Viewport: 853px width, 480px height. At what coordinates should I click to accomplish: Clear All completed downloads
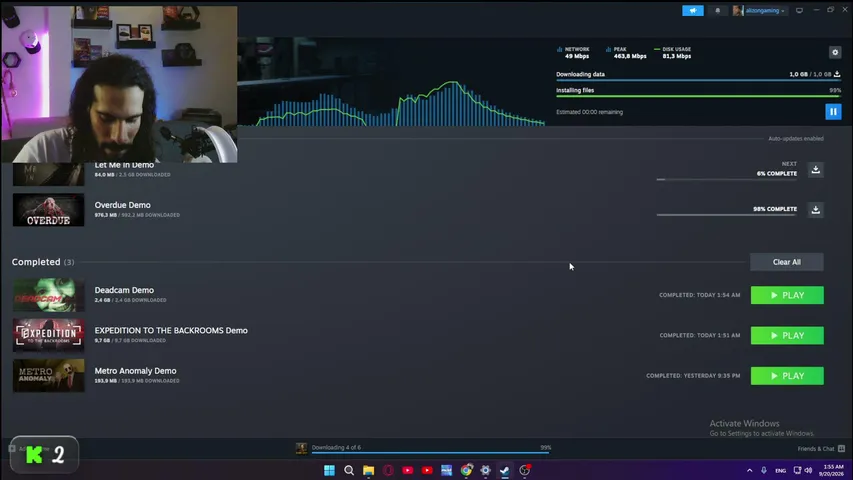click(x=787, y=262)
